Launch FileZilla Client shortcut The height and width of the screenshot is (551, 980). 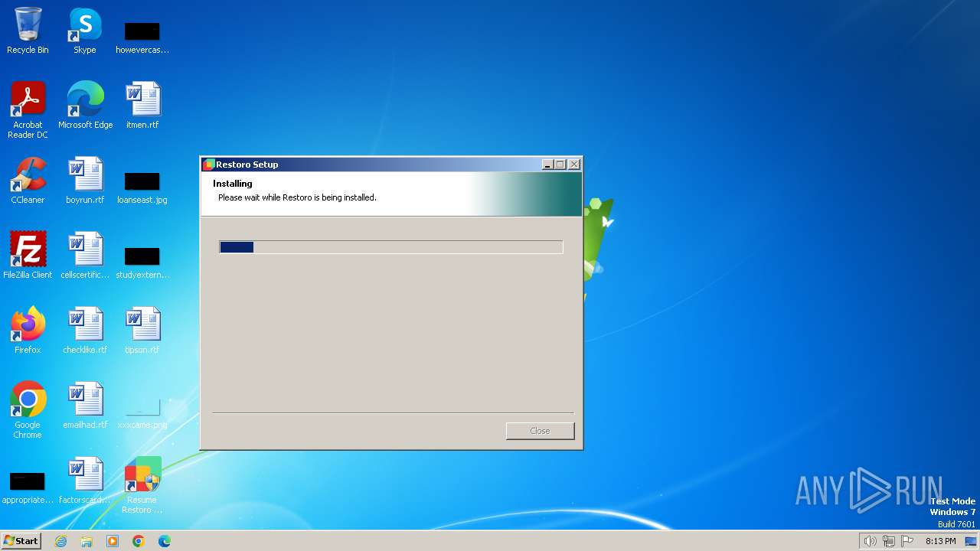tap(28, 255)
